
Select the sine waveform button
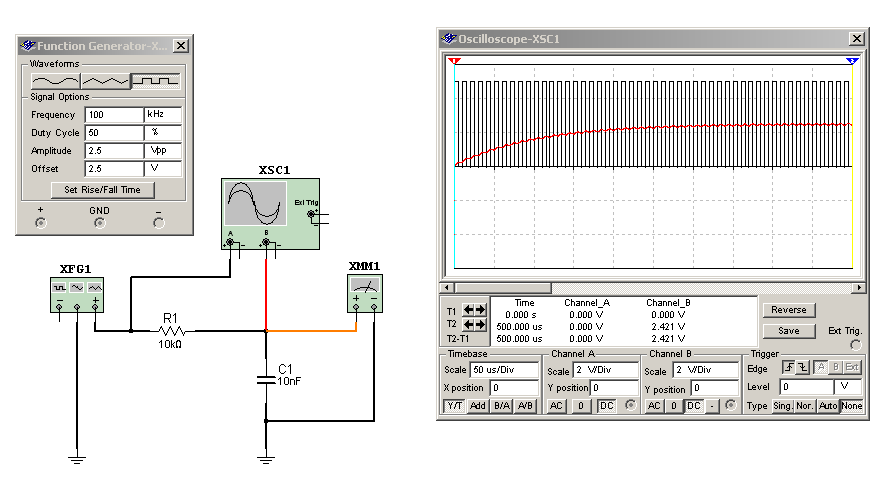point(55,79)
